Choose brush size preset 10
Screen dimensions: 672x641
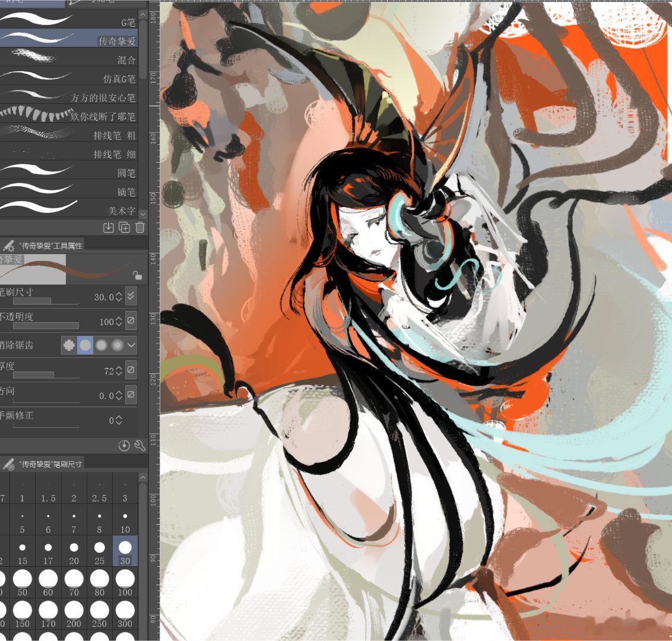(x=125, y=521)
